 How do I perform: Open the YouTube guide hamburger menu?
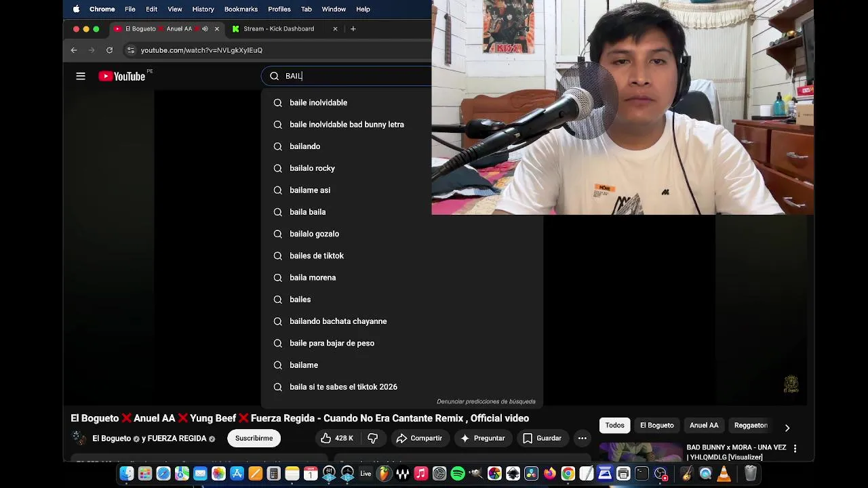point(81,76)
